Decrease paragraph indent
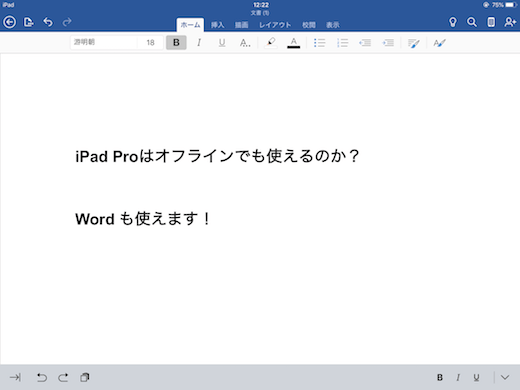This screenshot has width=520, height=390. 365,42
